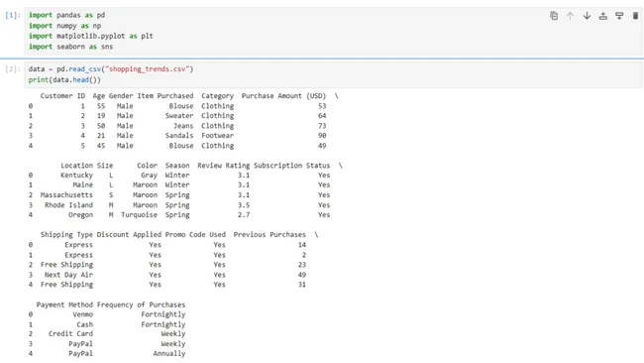Click the "Season" column header
644x363 pixels.
point(177,166)
